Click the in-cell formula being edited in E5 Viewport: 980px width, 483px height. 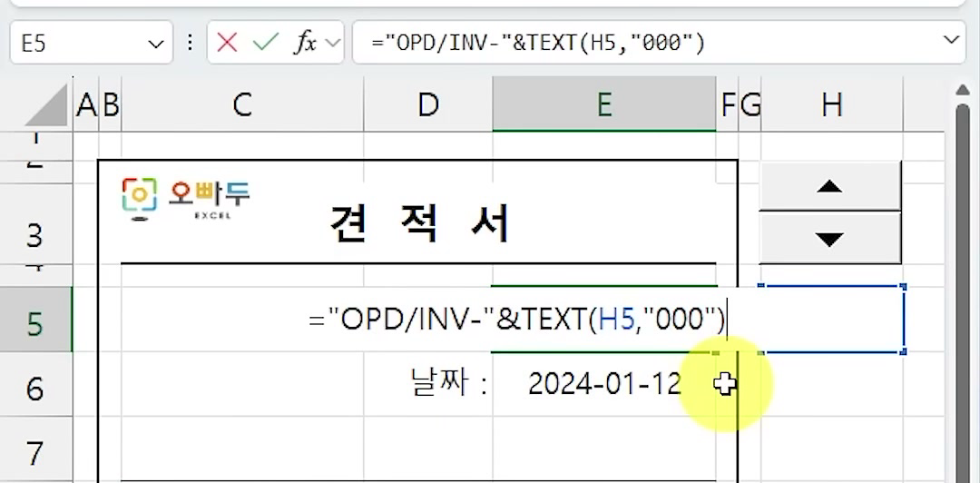(x=517, y=320)
